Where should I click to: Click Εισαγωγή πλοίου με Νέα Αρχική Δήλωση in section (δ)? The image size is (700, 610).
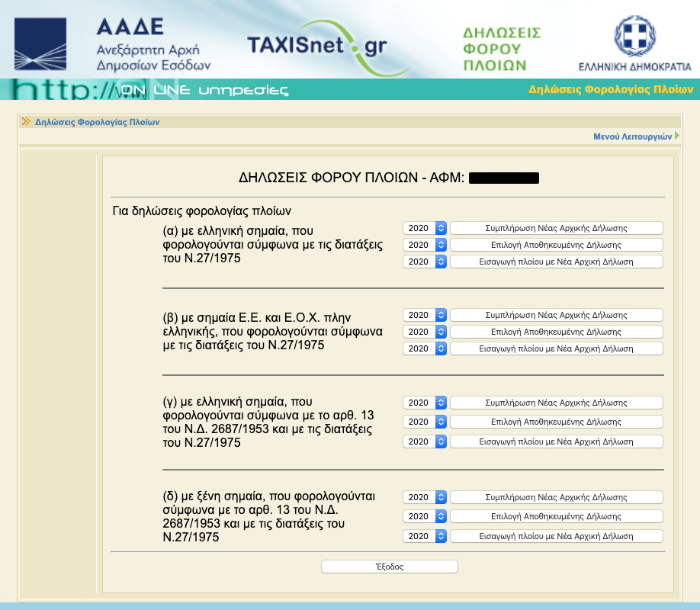pyautogui.click(x=556, y=536)
